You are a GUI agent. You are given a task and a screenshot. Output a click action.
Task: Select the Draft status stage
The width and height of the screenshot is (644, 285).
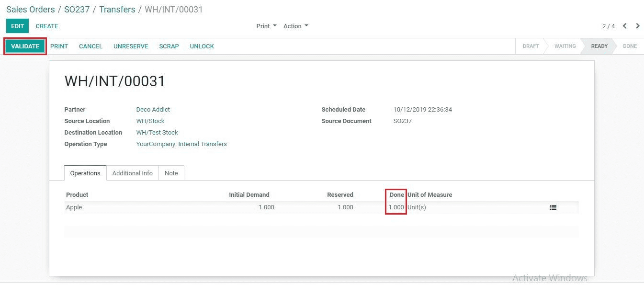pos(531,46)
